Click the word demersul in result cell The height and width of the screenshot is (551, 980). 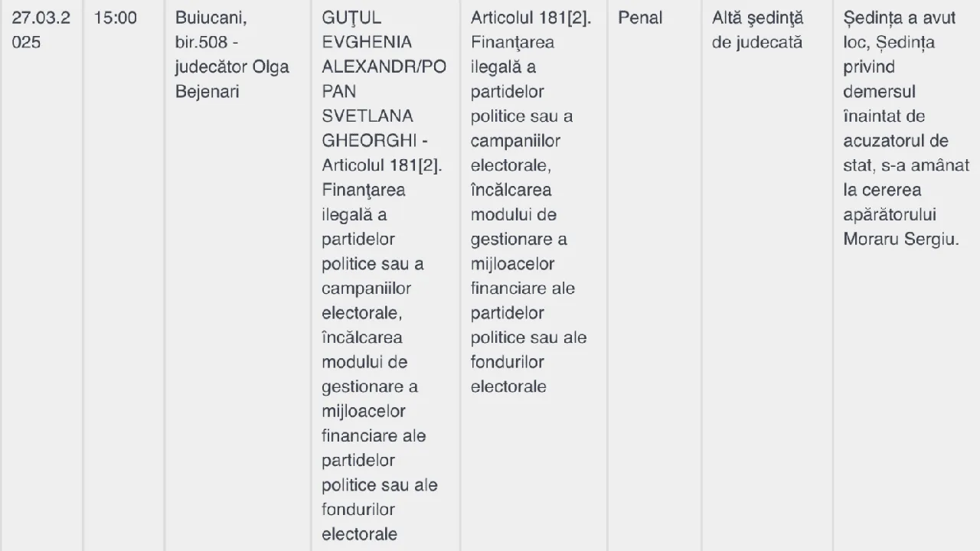879,91
